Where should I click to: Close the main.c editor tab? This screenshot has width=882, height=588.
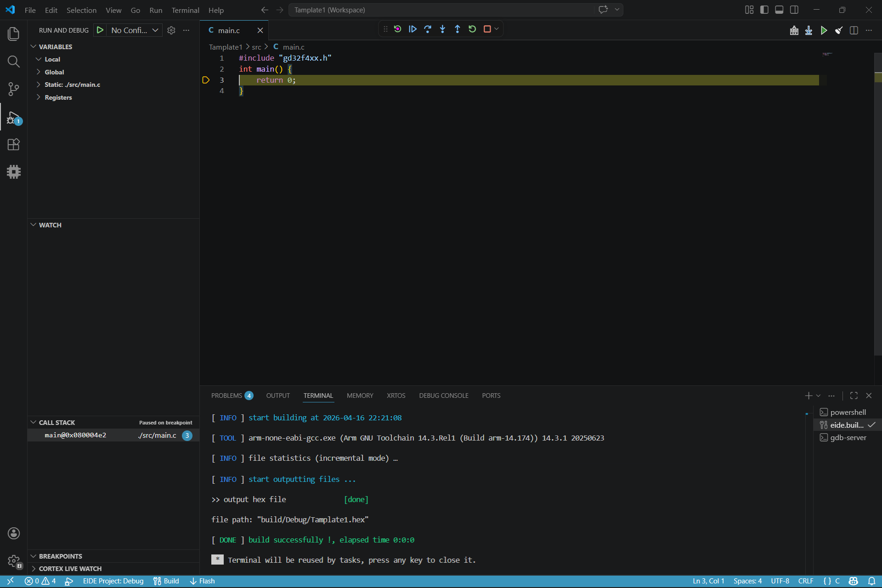[x=260, y=30]
